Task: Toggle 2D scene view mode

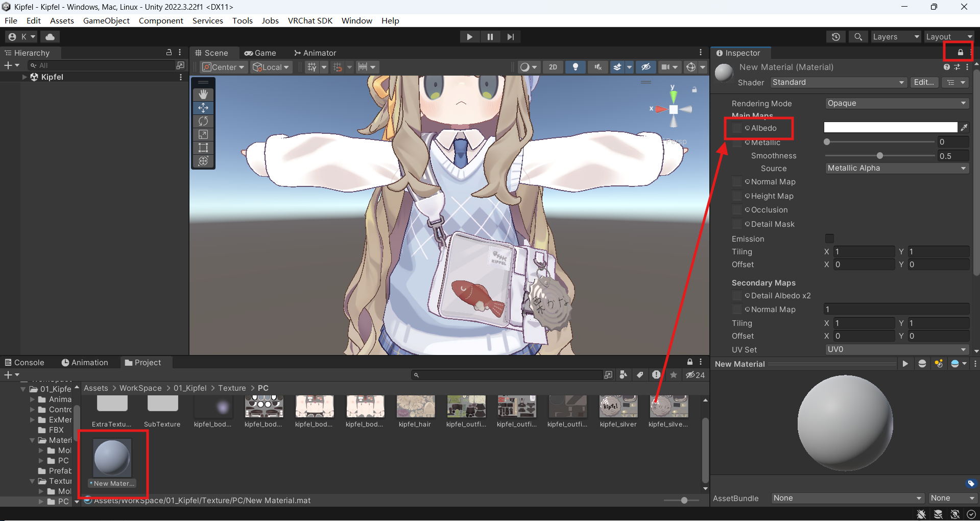Action: click(x=553, y=67)
